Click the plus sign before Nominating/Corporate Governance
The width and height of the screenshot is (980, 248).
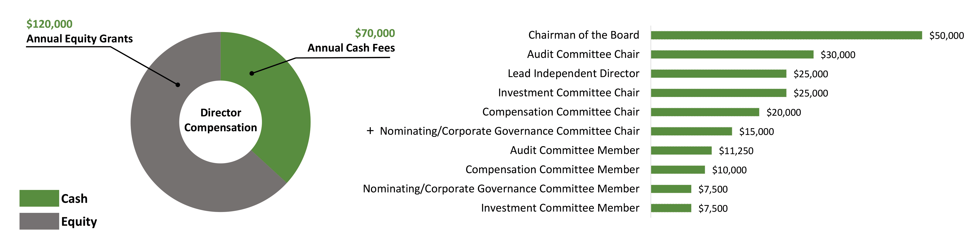(370, 131)
